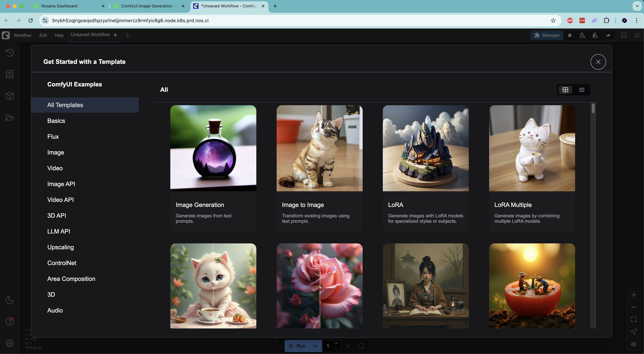This screenshot has height=354, width=644.
Task: Open the workflows folder sidebar icon
Action: pos(10,117)
